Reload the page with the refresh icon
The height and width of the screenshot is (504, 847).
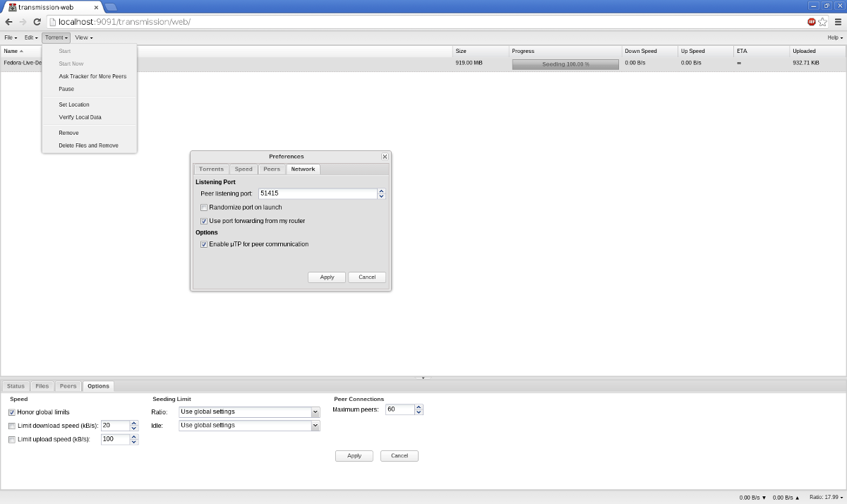point(37,22)
